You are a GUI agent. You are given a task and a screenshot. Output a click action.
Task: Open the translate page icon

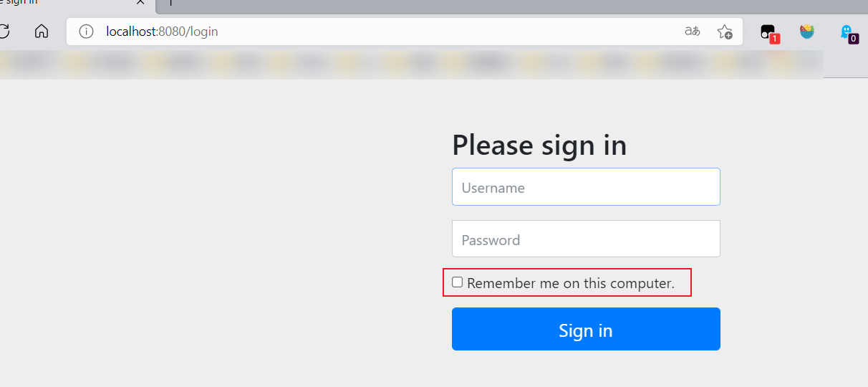pyautogui.click(x=692, y=32)
